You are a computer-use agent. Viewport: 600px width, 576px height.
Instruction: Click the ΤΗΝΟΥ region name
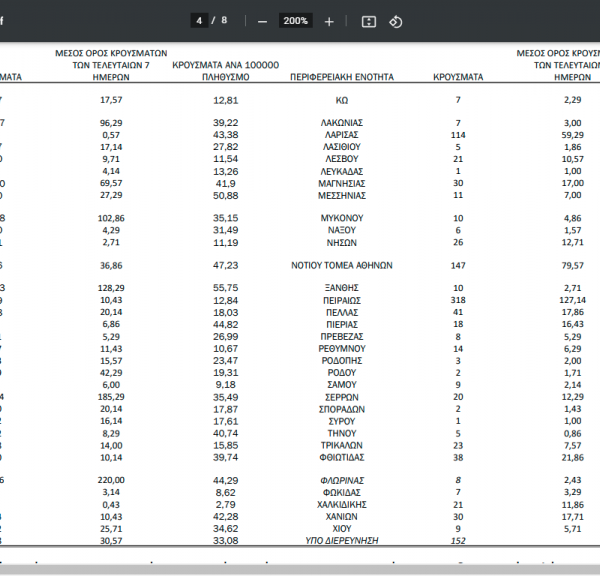pos(342,433)
